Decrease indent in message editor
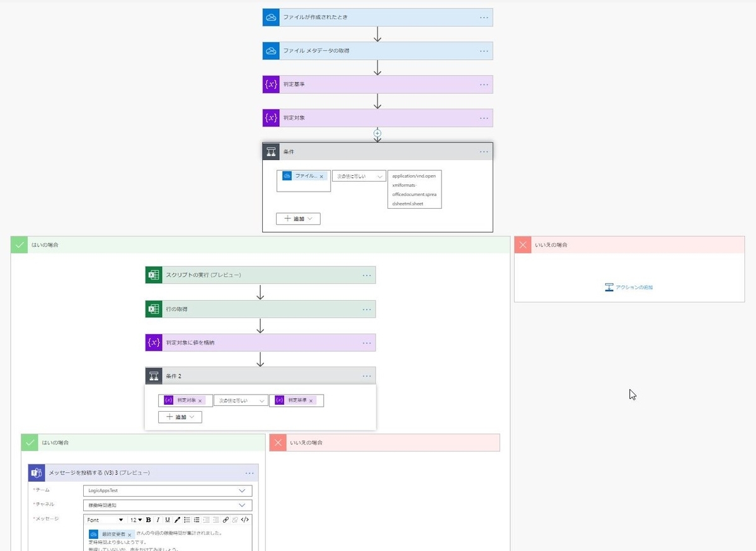756x551 pixels. click(206, 520)
